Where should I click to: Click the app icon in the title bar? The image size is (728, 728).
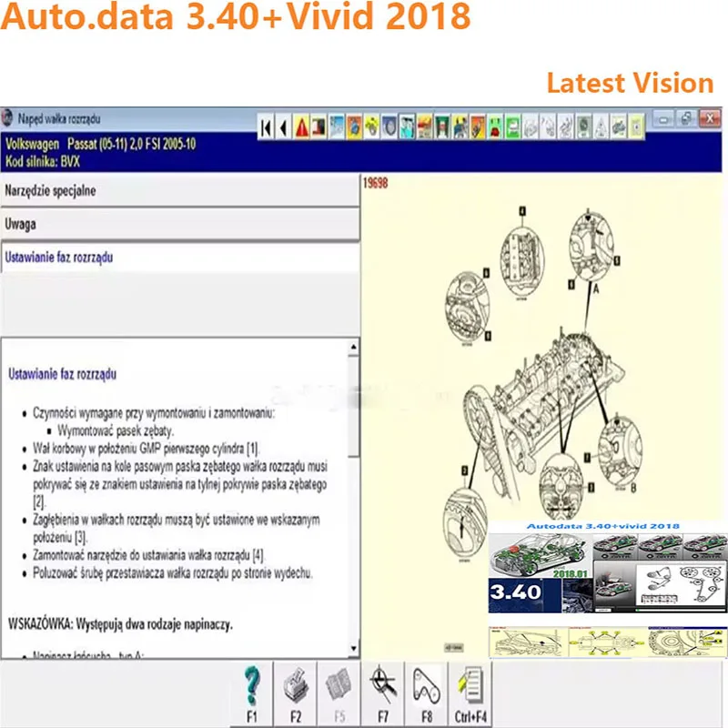[x=7, y=118]
